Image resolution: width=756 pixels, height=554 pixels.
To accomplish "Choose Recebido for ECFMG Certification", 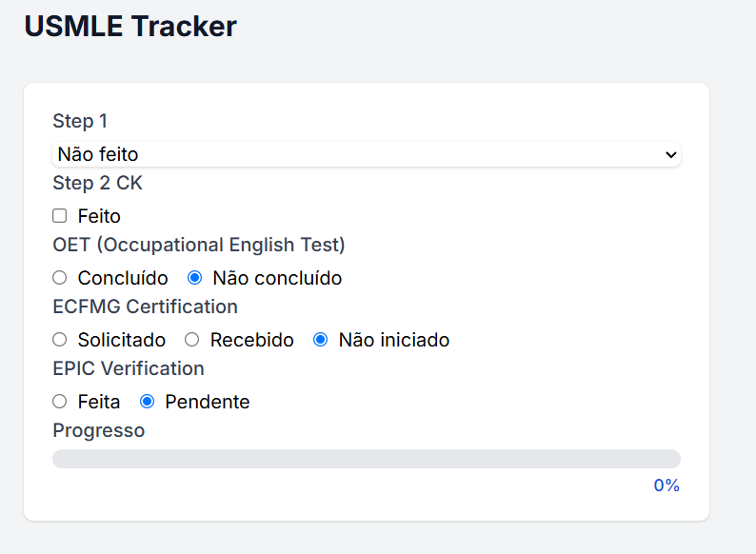I will pyautogui.click(x=192, y=340).
